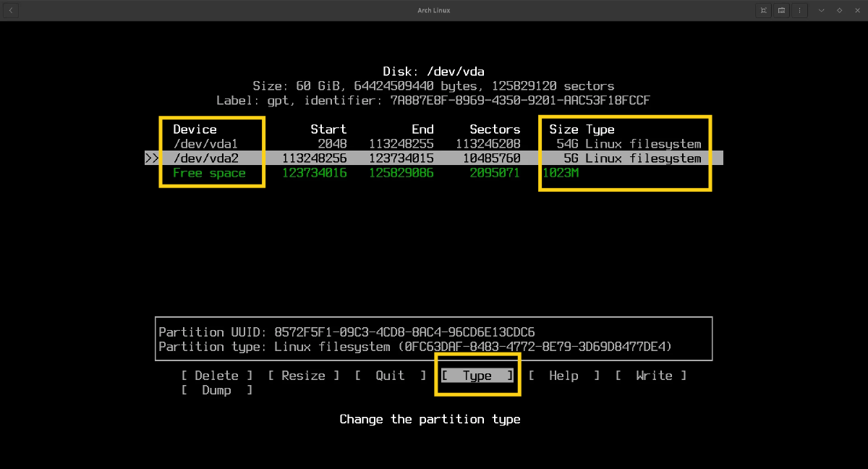The height and width of the screenshot is (469, 868).
Task: Click the Arch Linux window title
Action: (434, 10)
